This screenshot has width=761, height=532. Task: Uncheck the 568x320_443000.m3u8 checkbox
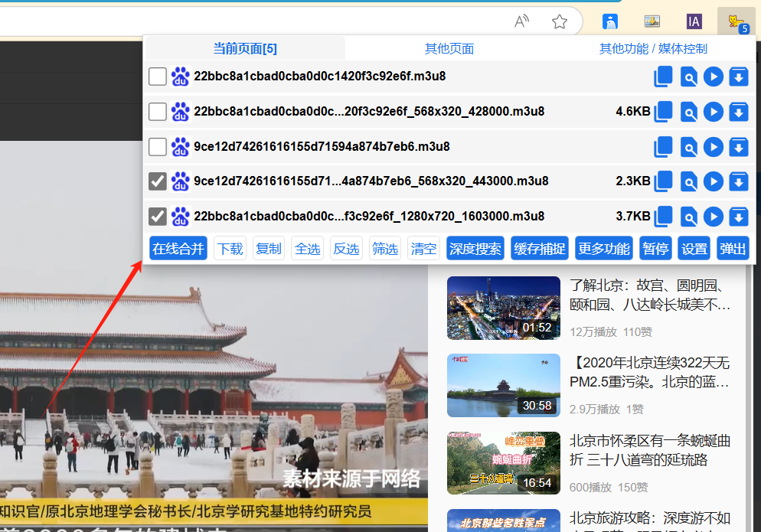click(x=157, y=181)
